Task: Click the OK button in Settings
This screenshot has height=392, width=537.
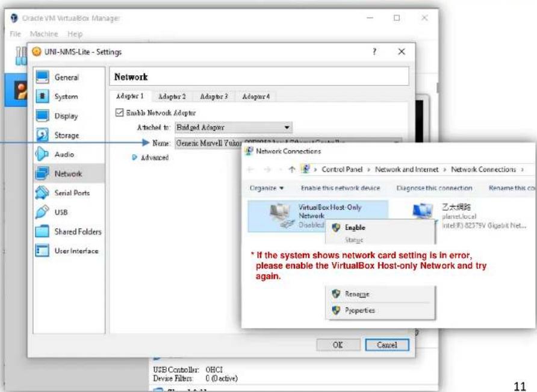Action: pos(338,344)
